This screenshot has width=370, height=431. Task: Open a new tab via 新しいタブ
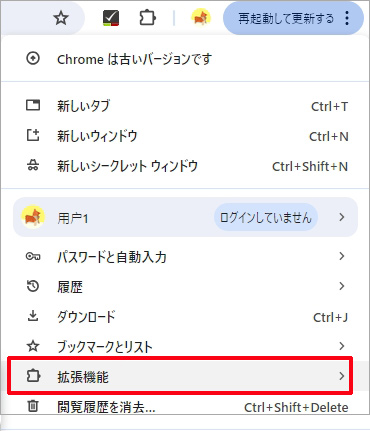coord(185,106)
